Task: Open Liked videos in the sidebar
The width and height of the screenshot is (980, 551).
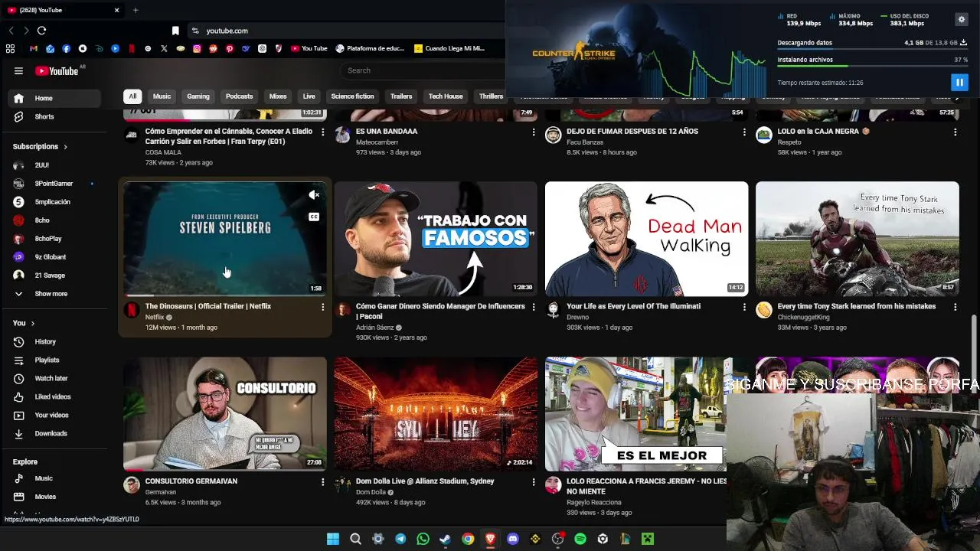Action: tap(54, 396)
